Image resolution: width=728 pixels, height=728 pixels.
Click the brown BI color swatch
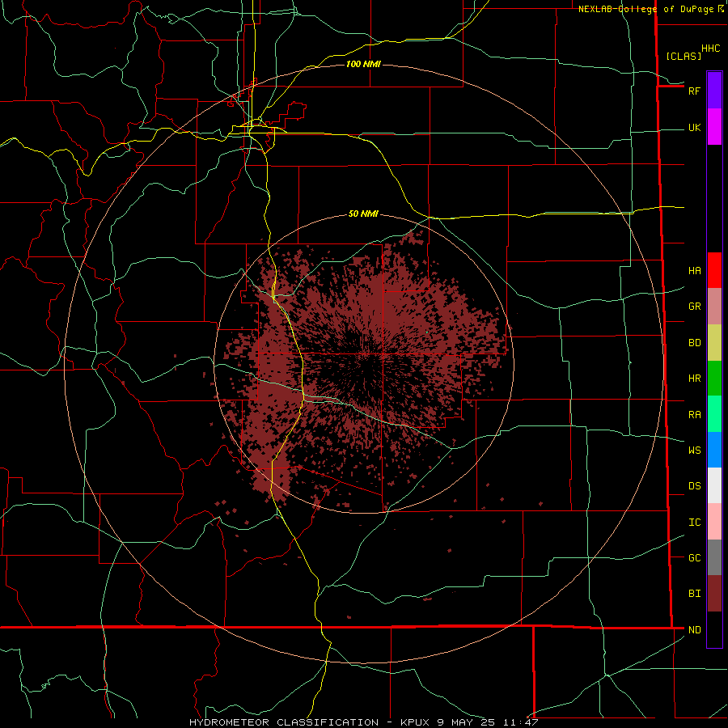coord(714,594)
